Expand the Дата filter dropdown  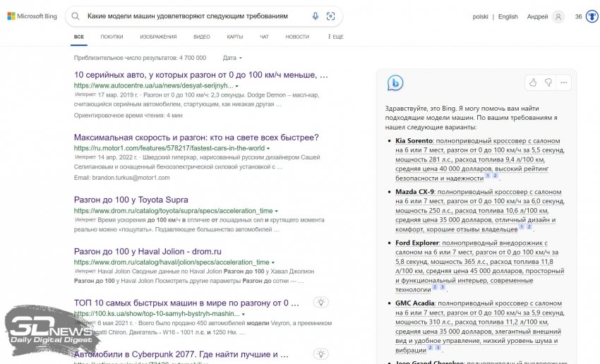click(x=232, y=58)
